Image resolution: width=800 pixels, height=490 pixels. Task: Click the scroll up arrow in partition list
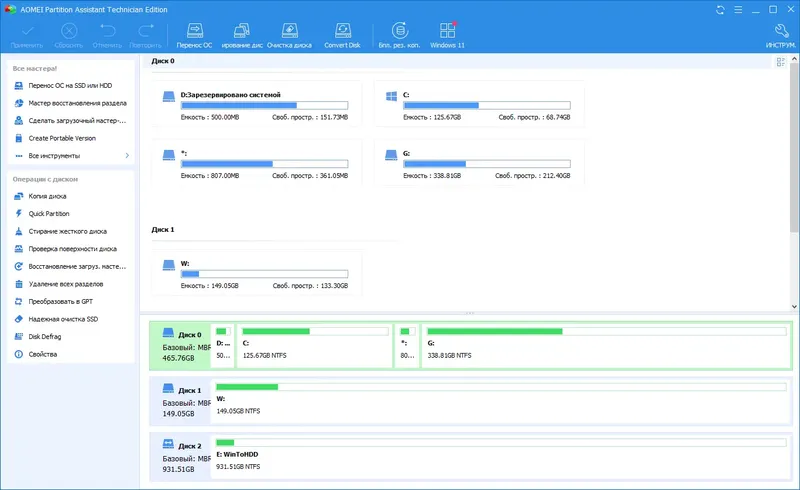click(794, 59)
